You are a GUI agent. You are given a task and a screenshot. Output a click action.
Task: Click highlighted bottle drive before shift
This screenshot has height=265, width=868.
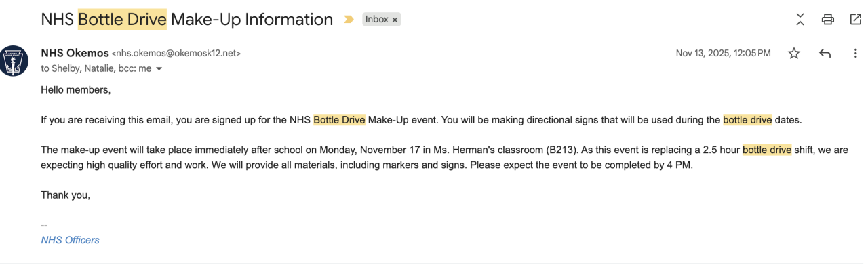click(x=767, y=150)
